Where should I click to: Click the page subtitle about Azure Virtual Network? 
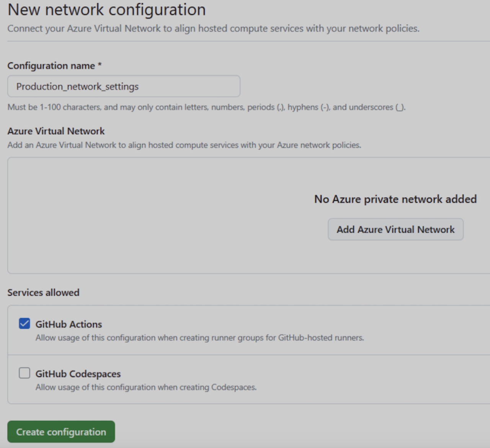coord(213,29)
